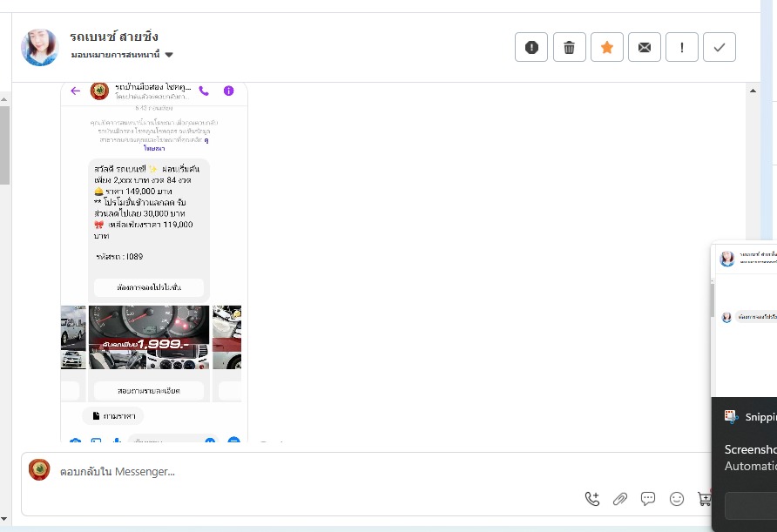Attach a file with paperclip icon
This screenshot has height=532, width=777.
tap(620, 498)
